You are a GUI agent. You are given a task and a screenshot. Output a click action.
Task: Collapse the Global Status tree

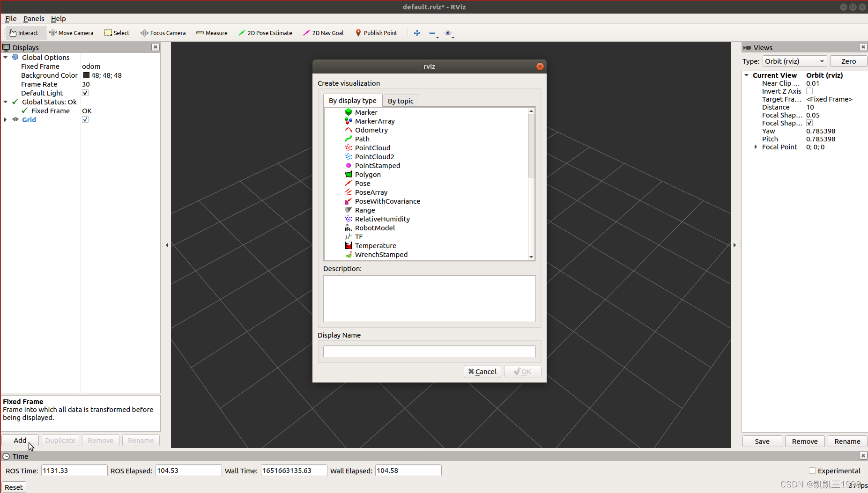coord(6,102)
